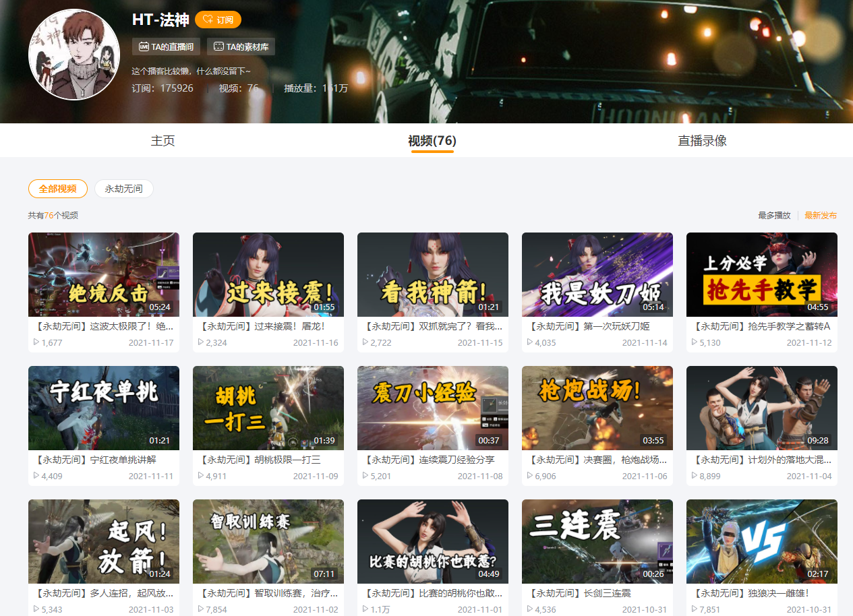The image size is (853, 616).
Task: Open the VS 独狼决一雌雄 thumbnail
Action: pos(762,541)
